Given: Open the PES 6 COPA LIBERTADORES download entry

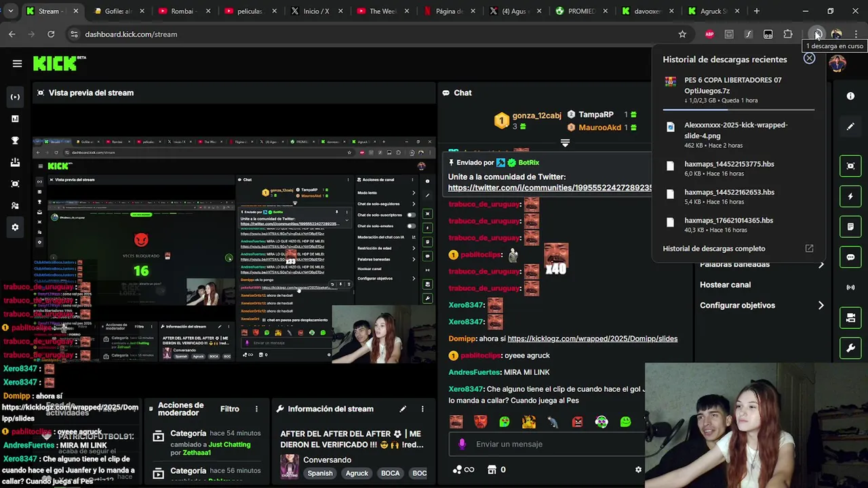Looking at the screenshot, I should point(738,91).
